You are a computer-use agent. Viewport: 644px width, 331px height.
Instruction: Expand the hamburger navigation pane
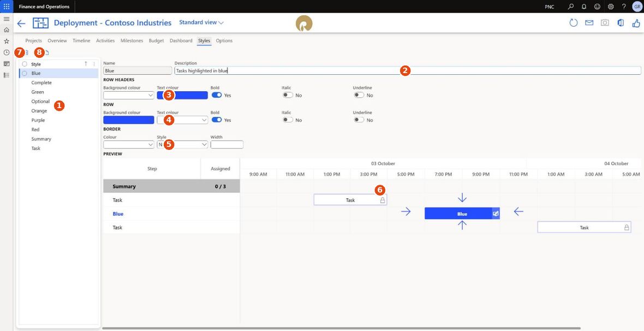tap(7, 19)
